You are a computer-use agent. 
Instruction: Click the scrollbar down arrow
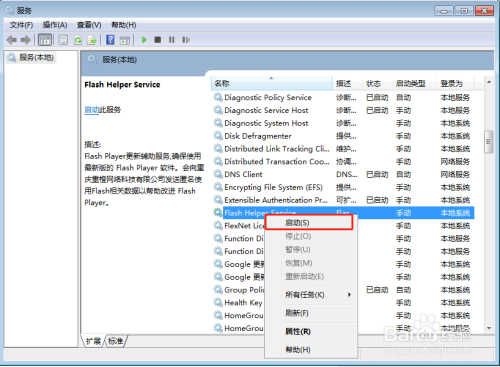coord(489,328)
